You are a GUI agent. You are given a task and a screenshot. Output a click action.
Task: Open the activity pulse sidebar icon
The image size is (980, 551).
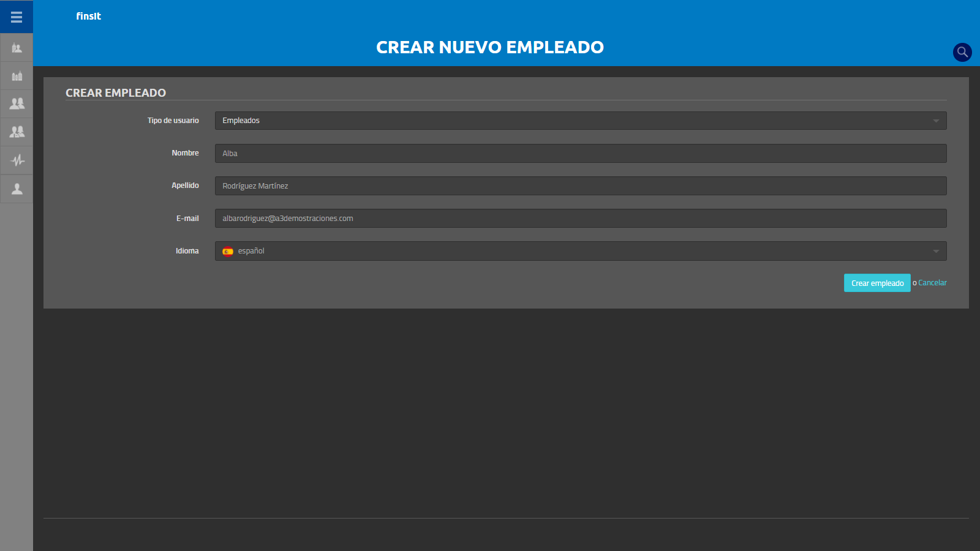(x=17, y=160)
